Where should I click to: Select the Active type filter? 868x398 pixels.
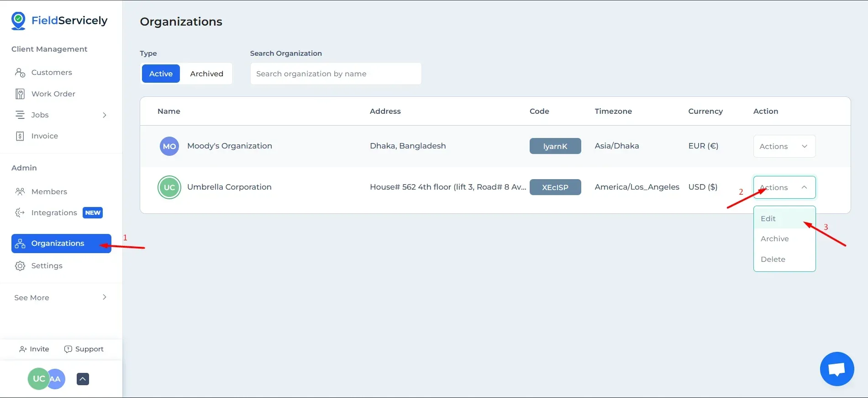coord(161,74)
